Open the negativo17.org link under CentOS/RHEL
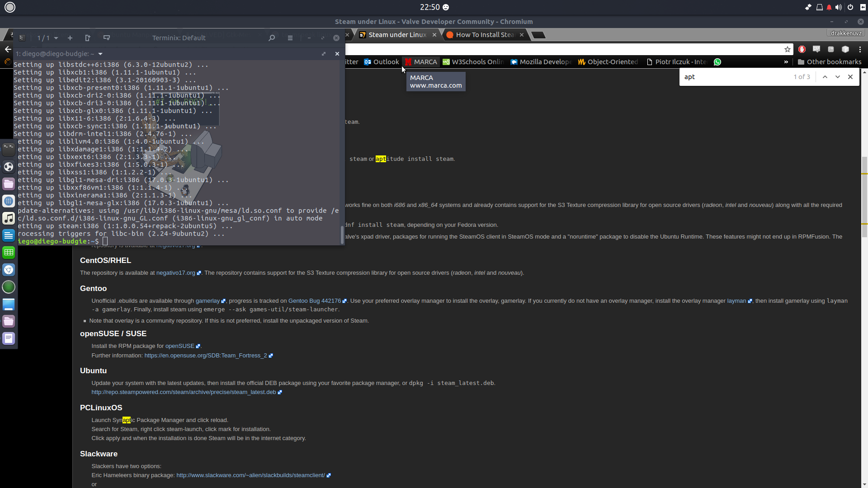Viewport: 868px width, 488px height. (176, 273)
